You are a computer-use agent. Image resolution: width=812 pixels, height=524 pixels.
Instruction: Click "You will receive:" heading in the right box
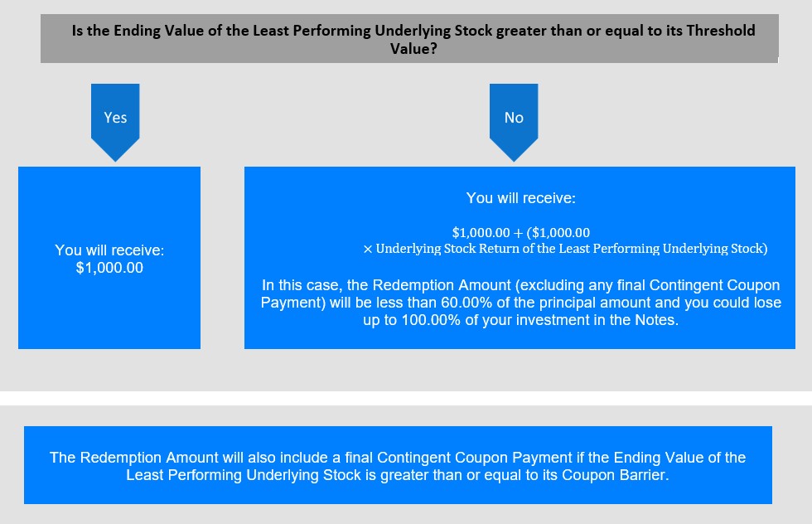[x=520, y=198]
